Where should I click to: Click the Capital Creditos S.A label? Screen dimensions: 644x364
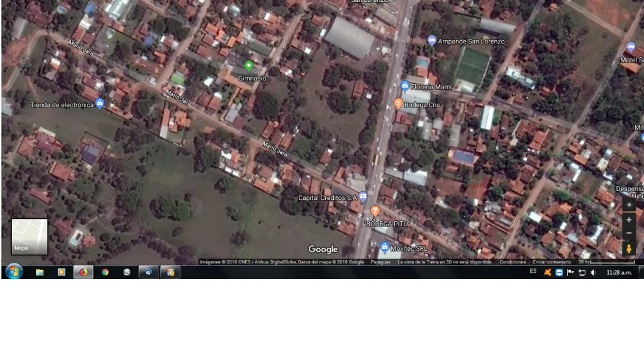(327, 198)
